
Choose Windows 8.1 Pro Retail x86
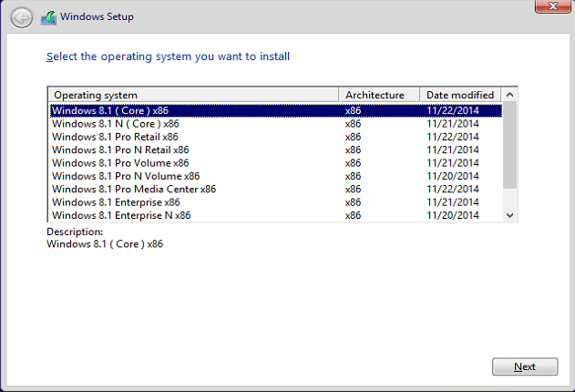276,137
